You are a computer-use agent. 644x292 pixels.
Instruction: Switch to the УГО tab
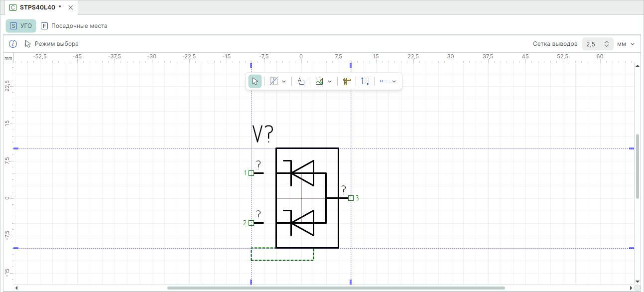[x=21, y=26]
